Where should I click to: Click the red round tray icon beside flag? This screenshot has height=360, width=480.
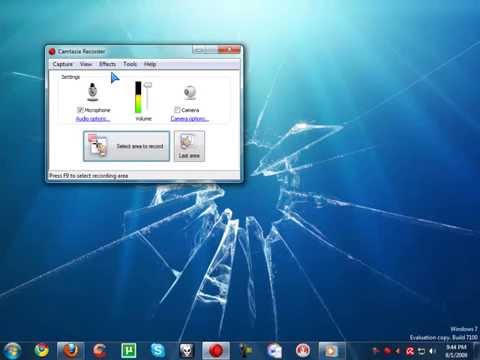point(388,351)
